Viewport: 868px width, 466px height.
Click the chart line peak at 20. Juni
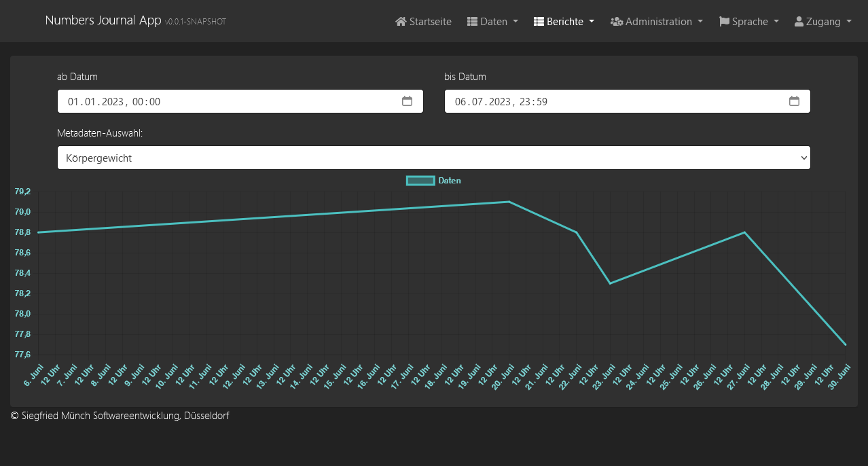pos(509,202)
